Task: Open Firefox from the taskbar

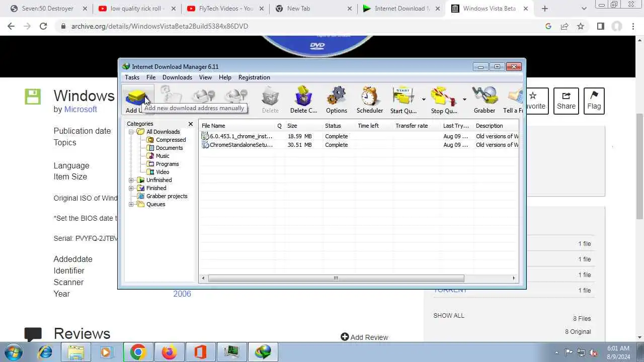Action: [x=169, y=352]
